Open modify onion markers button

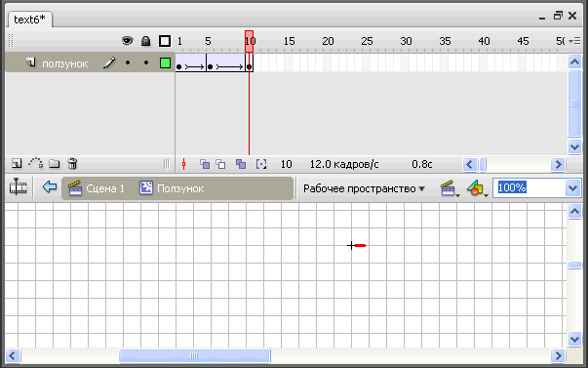(x=261, y=164)
